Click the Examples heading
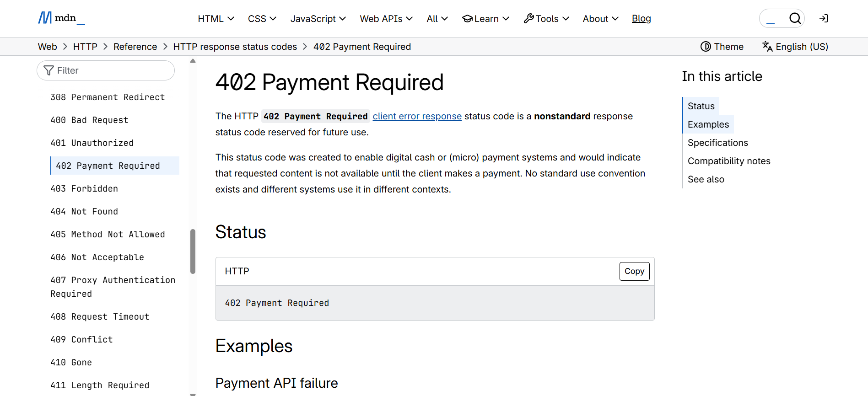868x396 pixels. pos(254,346)
